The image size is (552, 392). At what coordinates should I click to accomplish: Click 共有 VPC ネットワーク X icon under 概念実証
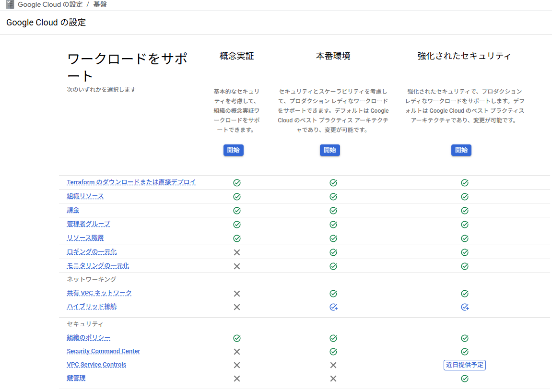click(x=237, y=293)
